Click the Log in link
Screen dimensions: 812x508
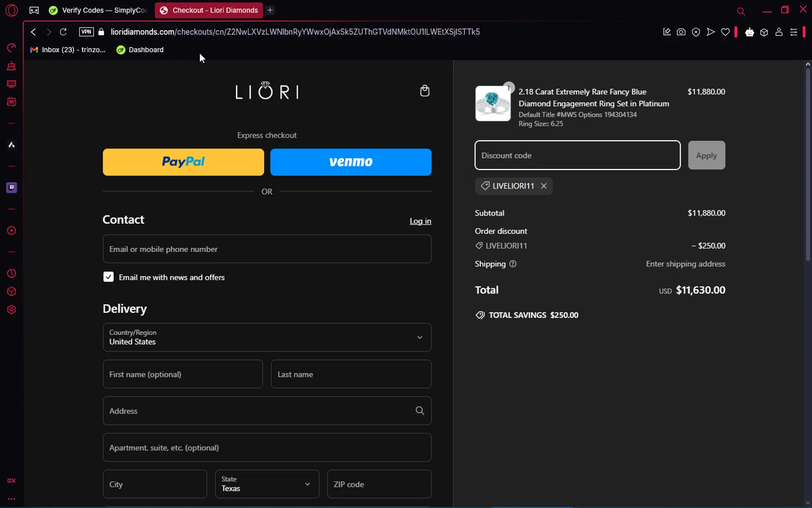pos(420,221)
